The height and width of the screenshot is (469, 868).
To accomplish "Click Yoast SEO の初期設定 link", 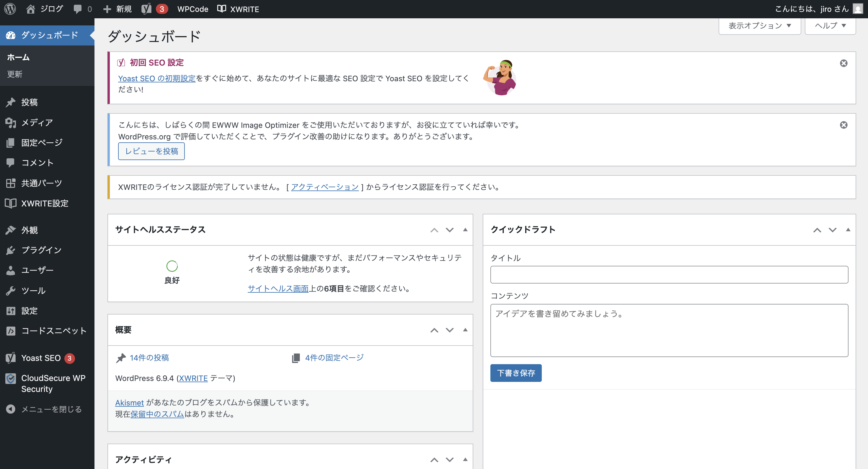I will point(157,78).
